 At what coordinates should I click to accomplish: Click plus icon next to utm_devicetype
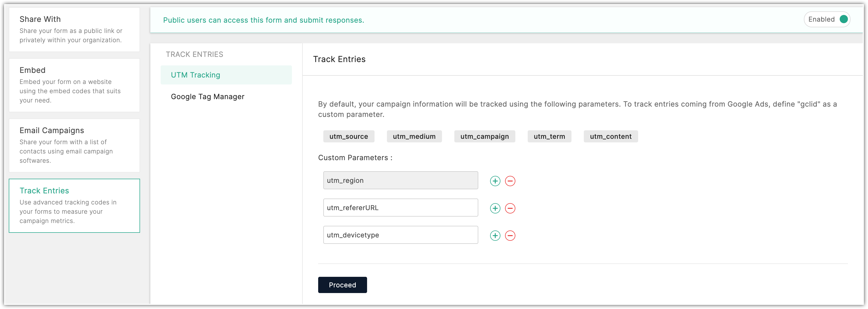click(495, 236)
